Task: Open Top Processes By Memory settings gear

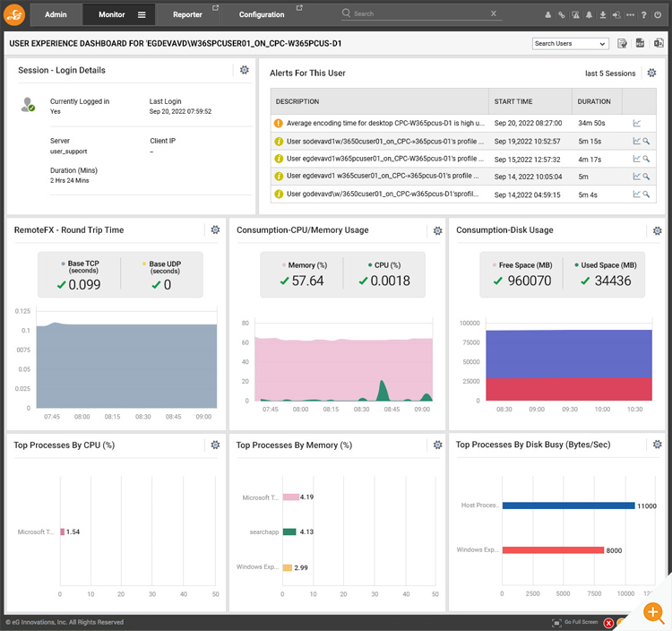Action: point(437,445)
